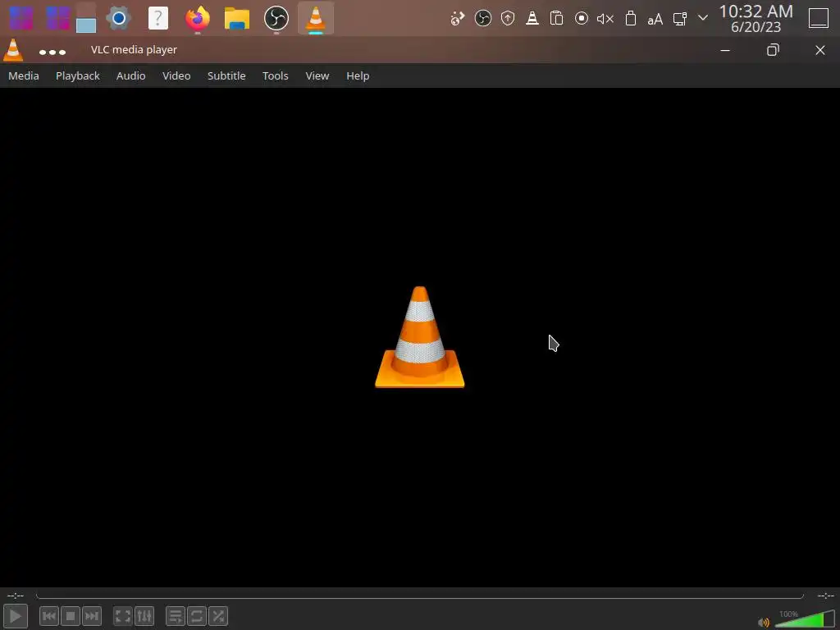Launch Firefox from the top panel
The height and width of the screenshot is (630, 840).
pos(198,18)
